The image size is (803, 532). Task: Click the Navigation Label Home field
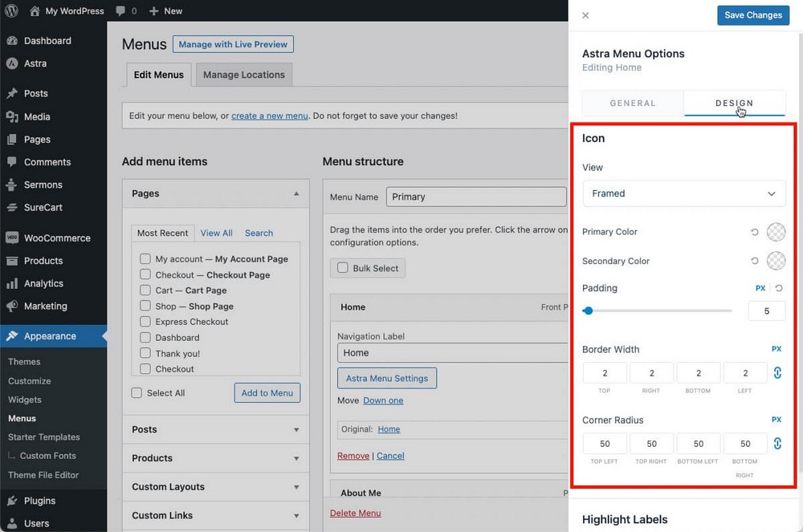click(x=453, y=352)
